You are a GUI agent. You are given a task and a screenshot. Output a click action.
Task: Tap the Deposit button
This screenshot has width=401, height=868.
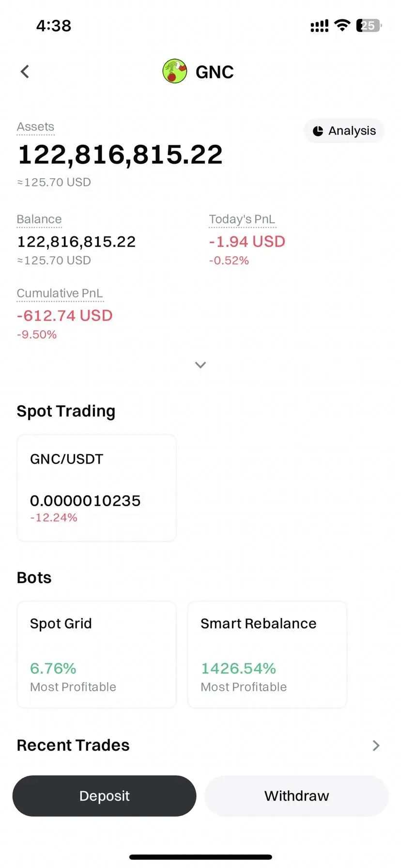[104, 796]
